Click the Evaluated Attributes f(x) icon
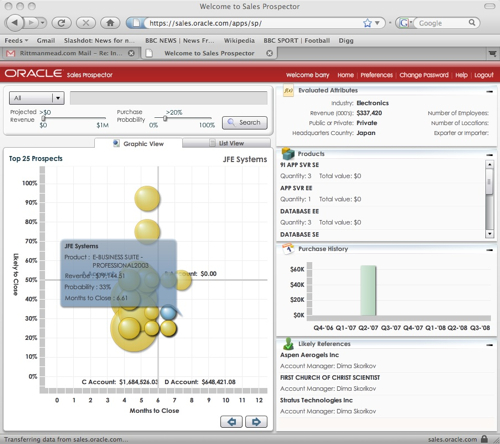500x444 pixels. click(288, 91)
